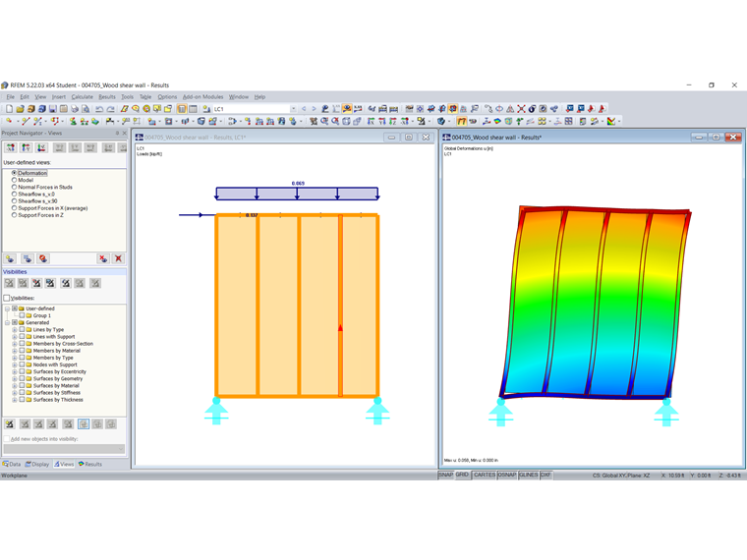Click the first icon below user-defined views list
Viewport: 747px width, 560px height.
10,258
